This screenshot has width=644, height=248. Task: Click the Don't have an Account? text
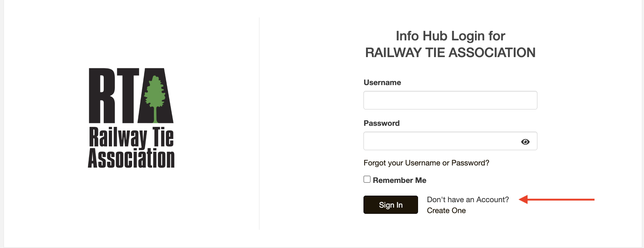coord(468,200)
